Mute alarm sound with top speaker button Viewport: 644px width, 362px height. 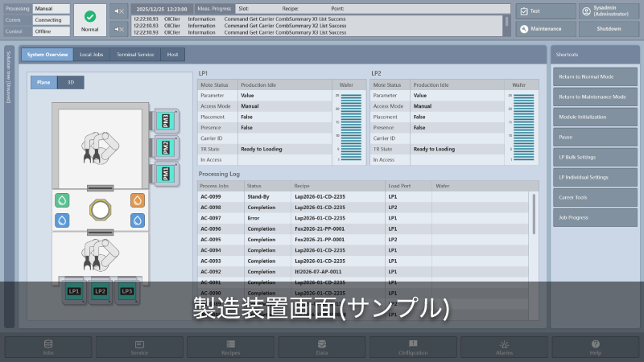tap(118, 11)
